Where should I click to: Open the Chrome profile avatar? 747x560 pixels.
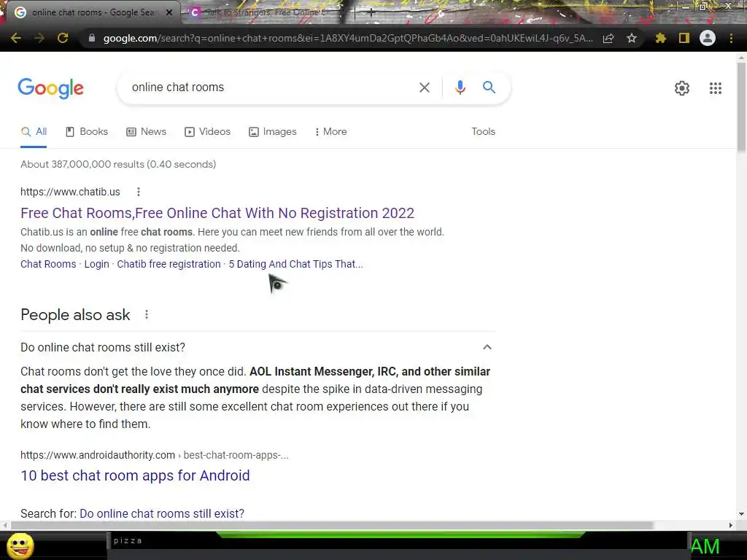tap(708, 38)
